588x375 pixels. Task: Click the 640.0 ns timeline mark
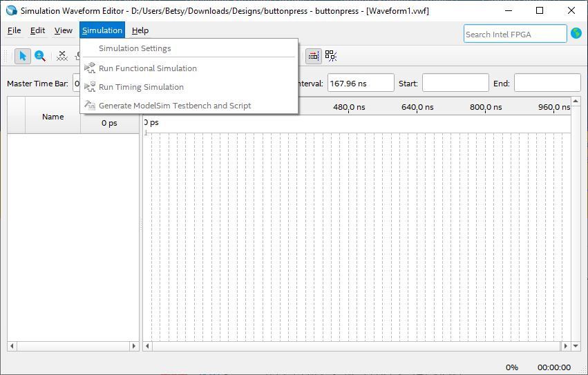point(417,107)
